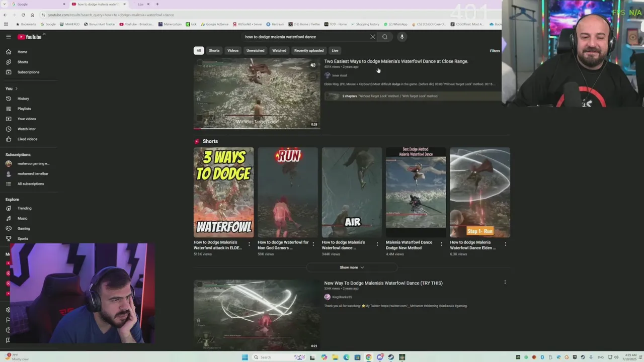Screen dimensions: 644x362
Task: Unmute the first video preview
Action: point(313,65)
